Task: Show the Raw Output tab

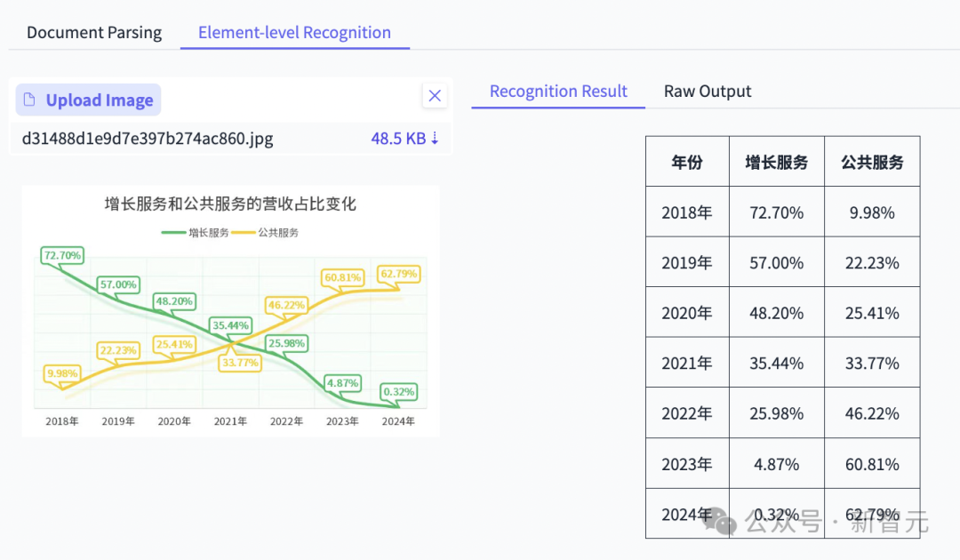Action: coord(708,92)
